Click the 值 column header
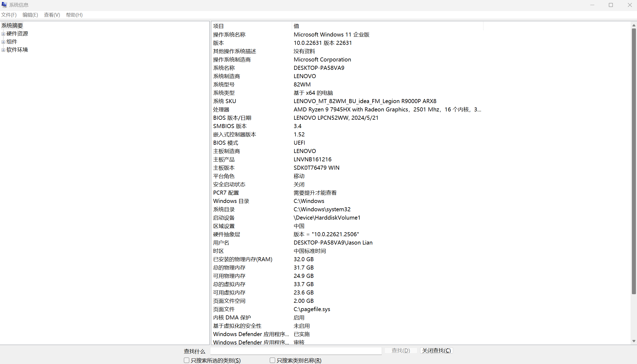This screenshot has height=364, width=637. click(x=388, y=26)
